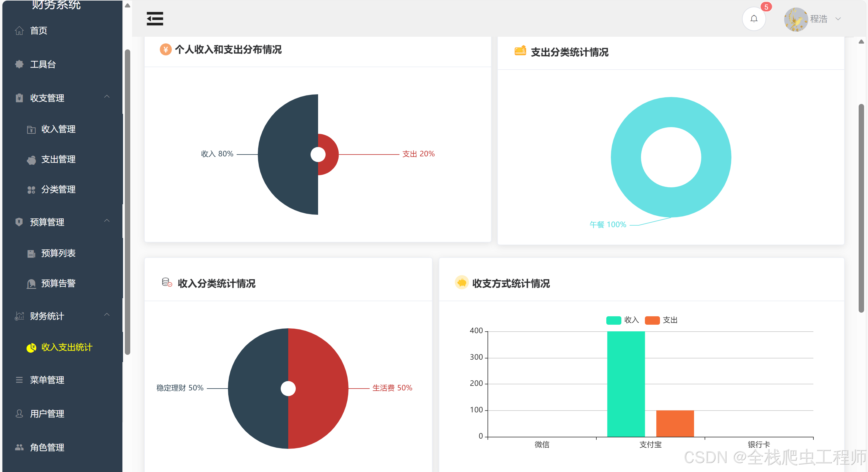Click the 预算告警 alert icon
The width and height of the screenshot is (868, 472).
coord(31,284)
